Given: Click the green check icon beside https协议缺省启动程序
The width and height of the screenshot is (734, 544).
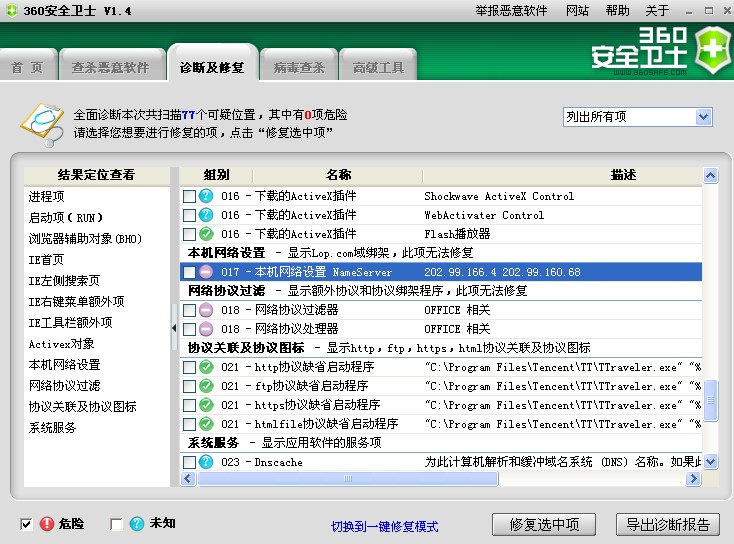Looking at the screenshot, I should coord(206,405).
